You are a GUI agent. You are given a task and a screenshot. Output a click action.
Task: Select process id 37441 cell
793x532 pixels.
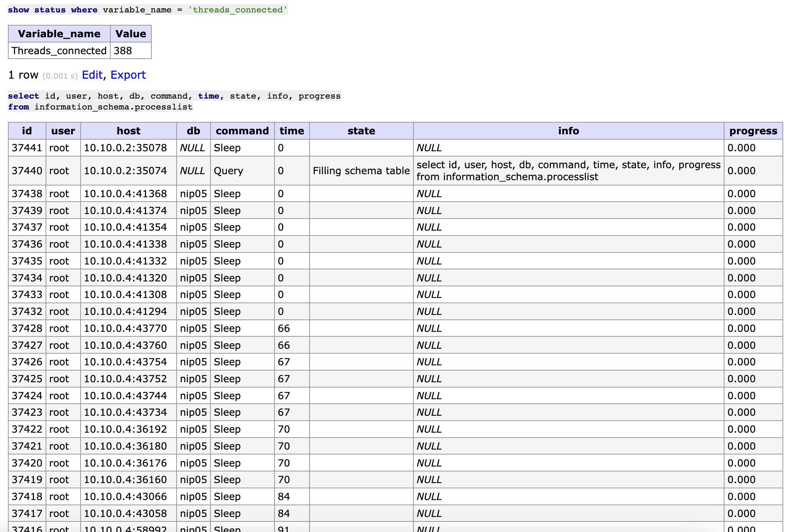click(x=27, y=148)
